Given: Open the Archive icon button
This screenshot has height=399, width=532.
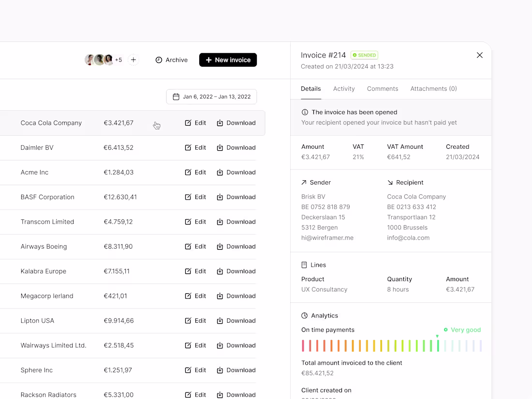Looking at the screenshot, I should (x=159, y=60).
